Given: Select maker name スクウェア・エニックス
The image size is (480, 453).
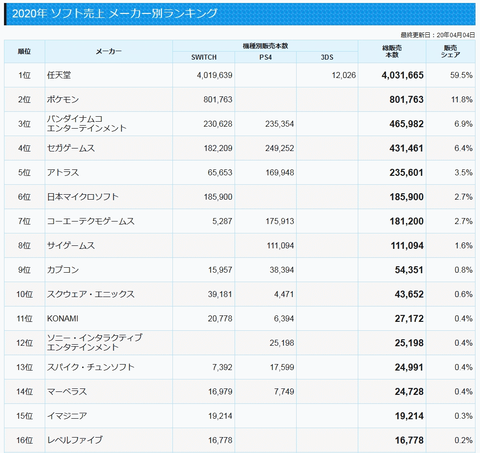Looking at the screenshot, I should (91, 294).
